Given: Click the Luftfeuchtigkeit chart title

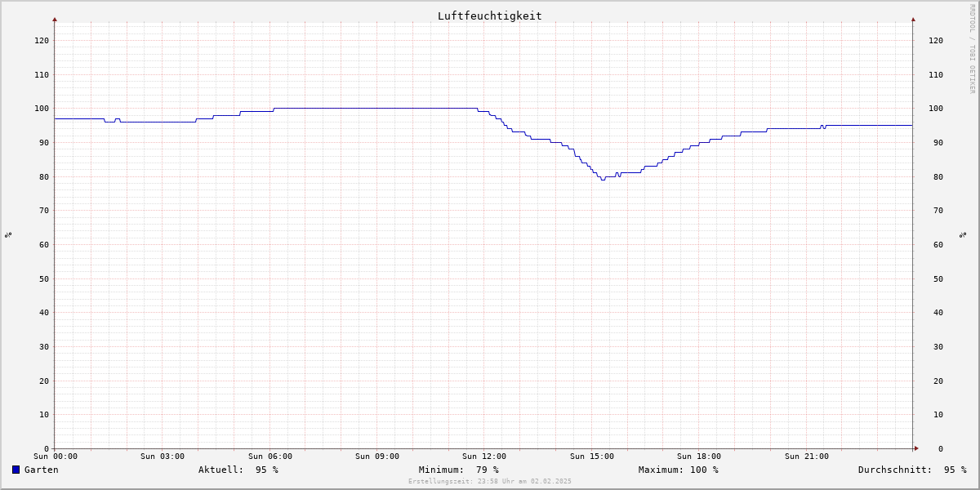Looking at the screenshot, I should [490, 16].
